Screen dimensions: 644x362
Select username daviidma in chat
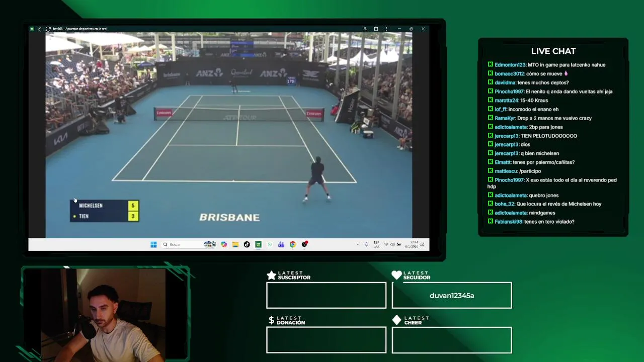pos(505,82)
